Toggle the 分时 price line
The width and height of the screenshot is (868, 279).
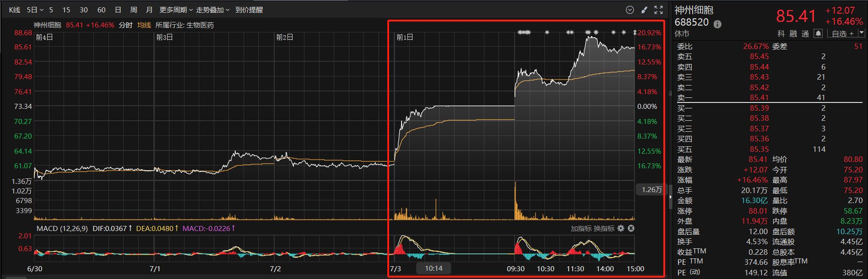click(125, 25)
